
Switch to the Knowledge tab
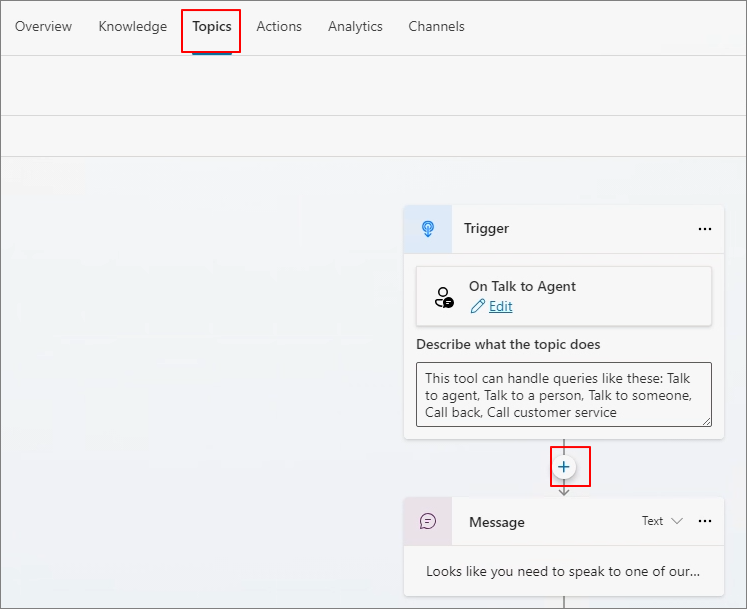(x=132, y=26)
